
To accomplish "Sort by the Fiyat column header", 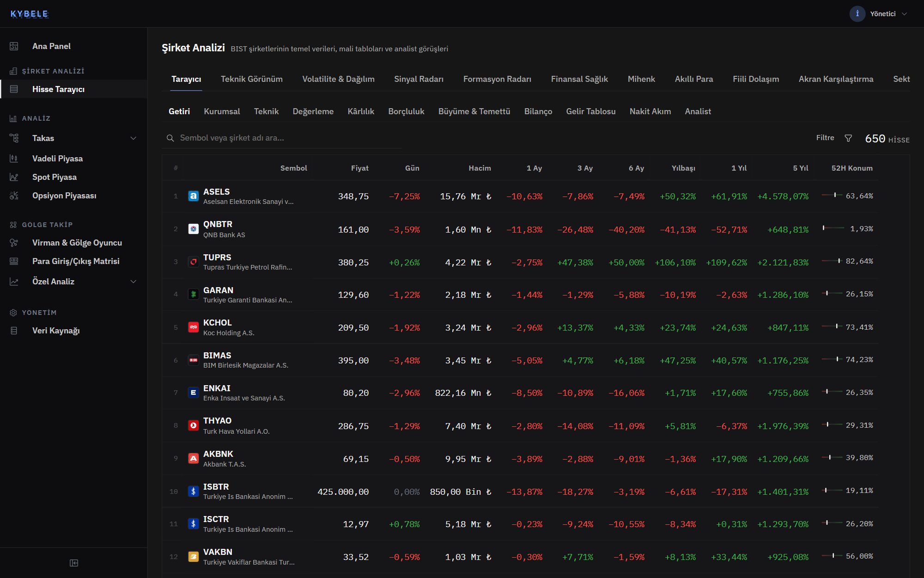I will pos(360,168).
